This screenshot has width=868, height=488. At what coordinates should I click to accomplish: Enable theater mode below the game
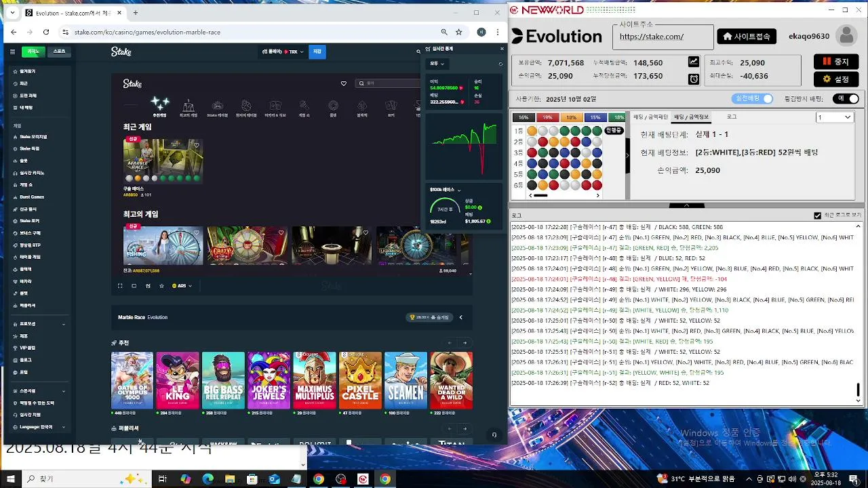point(134,286)
